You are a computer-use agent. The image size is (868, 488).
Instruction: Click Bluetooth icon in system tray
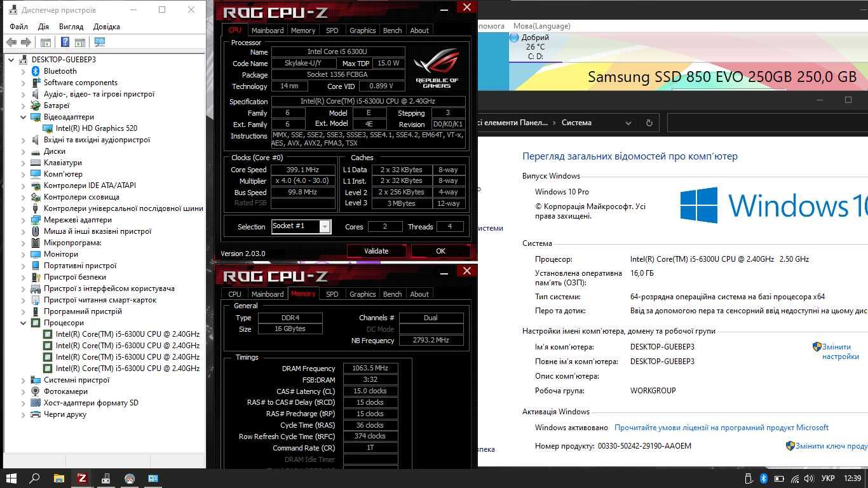(764, 478)
